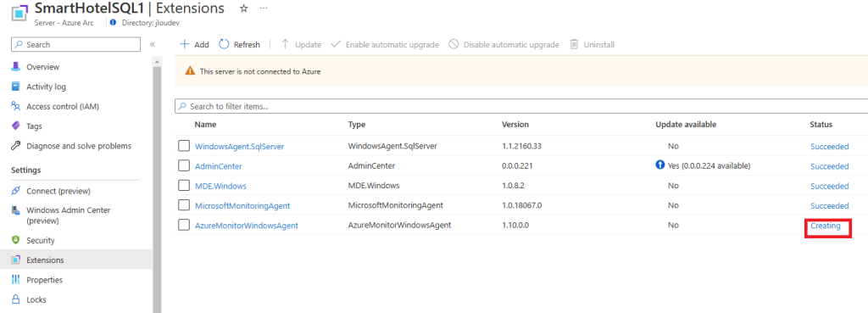The height and width of the screenshot is (313, 868).
Task: Collapse the sidebar with double chevron
Action: tap(153, 44)
